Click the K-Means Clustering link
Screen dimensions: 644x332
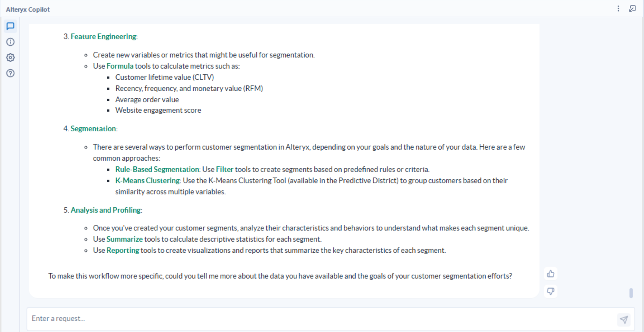[147, 181]
